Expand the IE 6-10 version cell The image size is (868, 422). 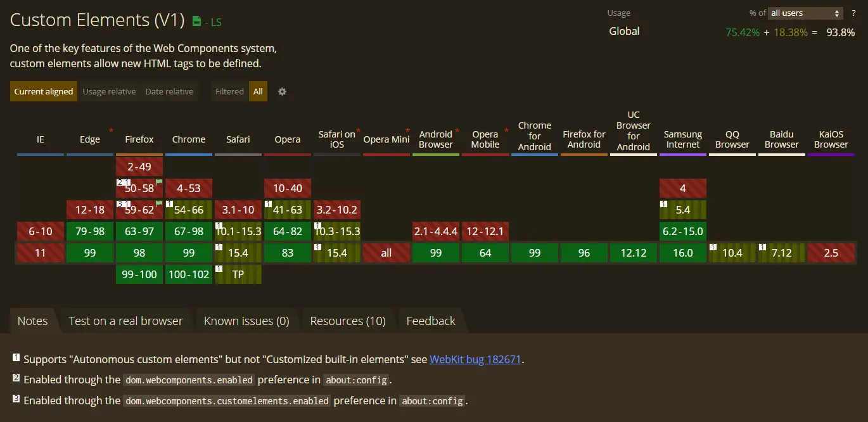[41, 231]
